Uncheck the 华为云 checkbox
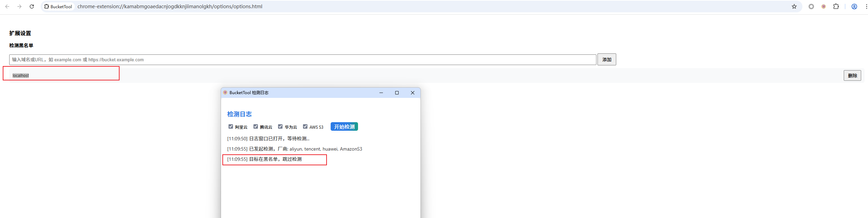868x218 pixels. 280,127
